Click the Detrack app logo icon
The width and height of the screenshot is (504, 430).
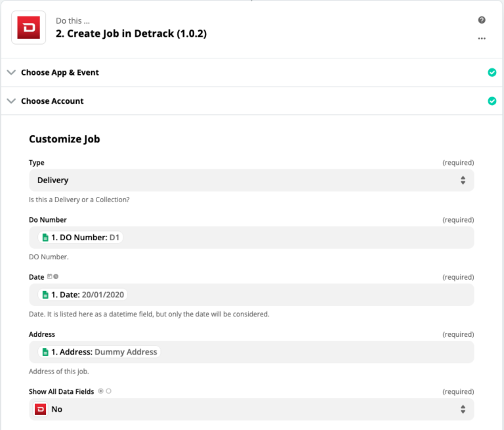point(29,28)
